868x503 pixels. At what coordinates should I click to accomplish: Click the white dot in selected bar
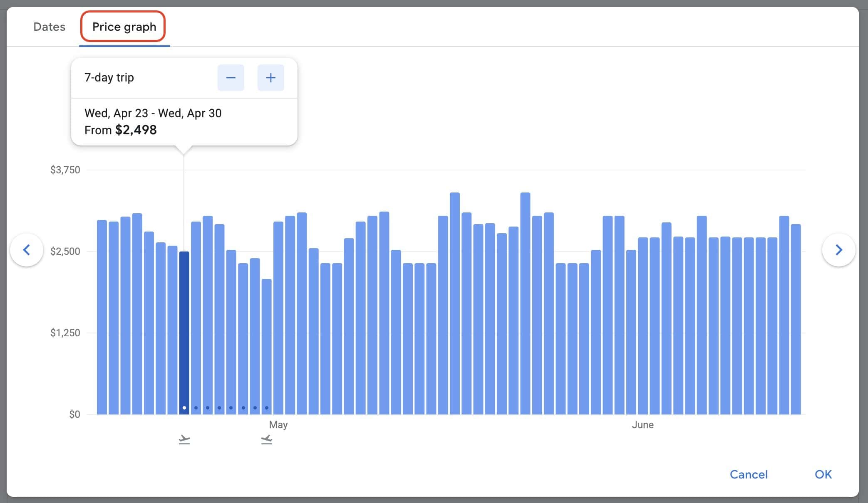[184, 408]
